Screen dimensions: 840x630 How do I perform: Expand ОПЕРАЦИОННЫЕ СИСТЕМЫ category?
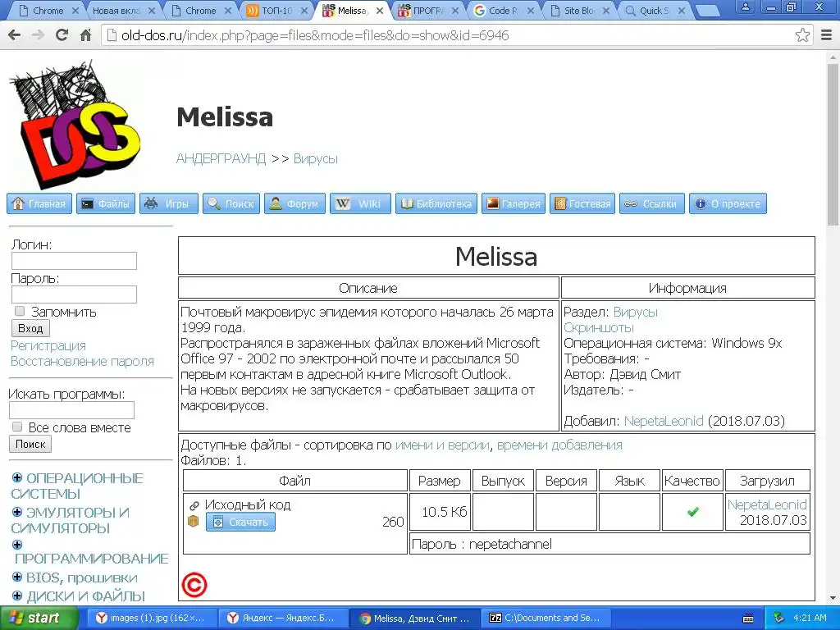pyautogui.click(x=17, y=477)
